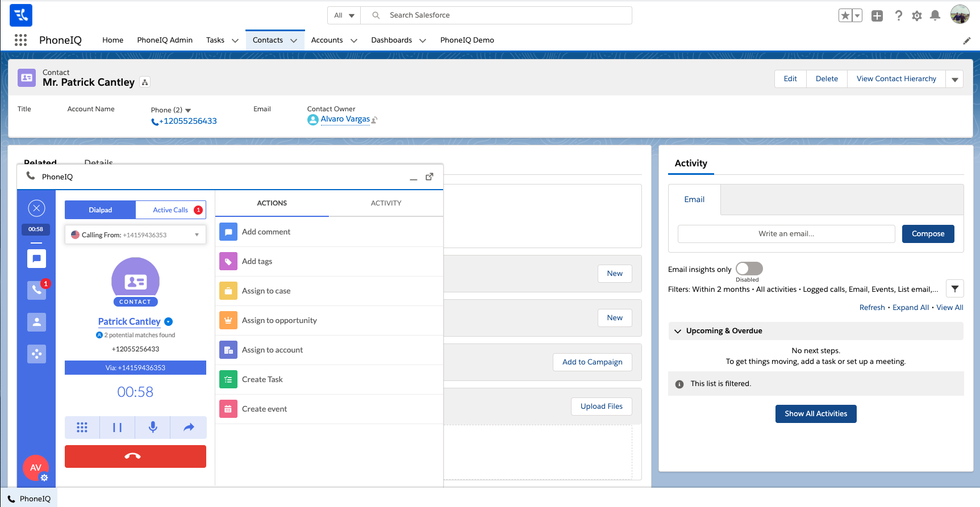Transfer the call with forward arrow

pyautogui.click(x=189, y=427)
